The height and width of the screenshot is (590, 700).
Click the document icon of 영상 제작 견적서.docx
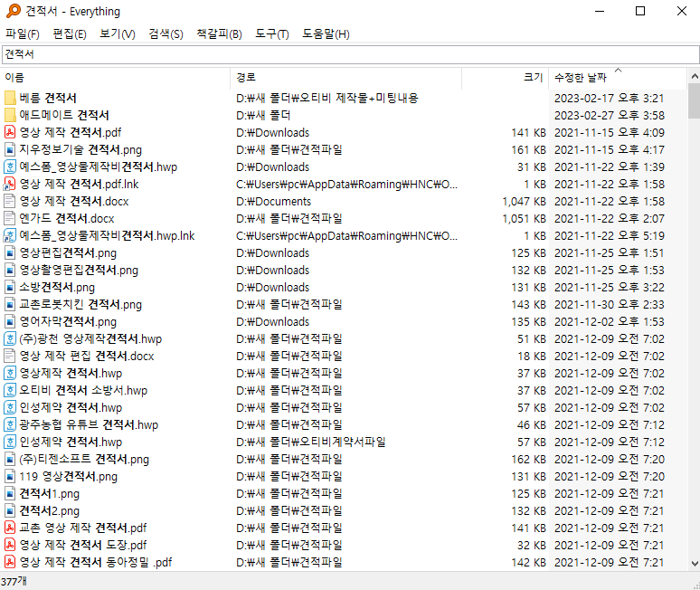click(x=10, y=201)
